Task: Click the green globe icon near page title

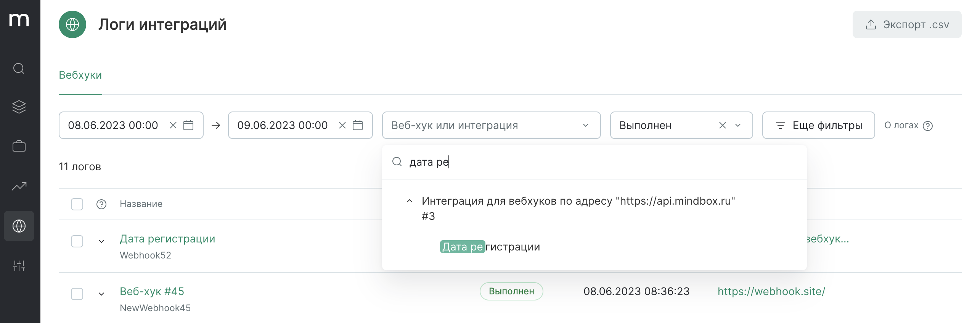Action: [x=72, y=24]
